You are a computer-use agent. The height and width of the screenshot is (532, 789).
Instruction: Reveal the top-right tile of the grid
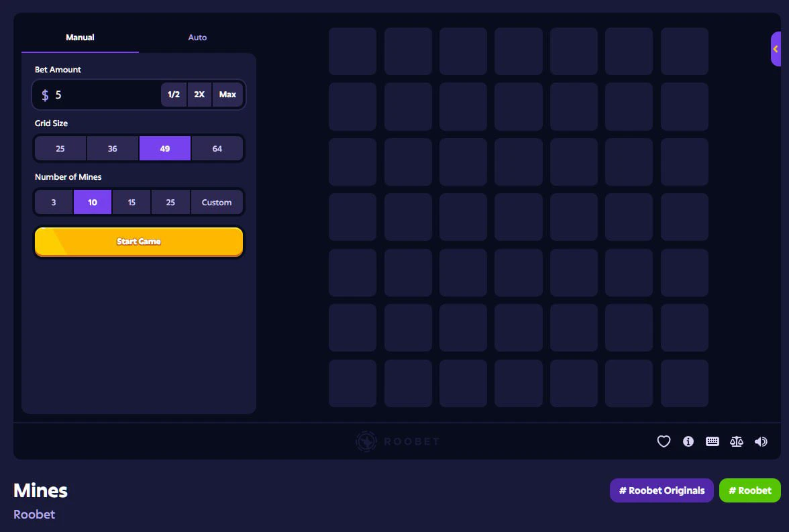point(684,52)
